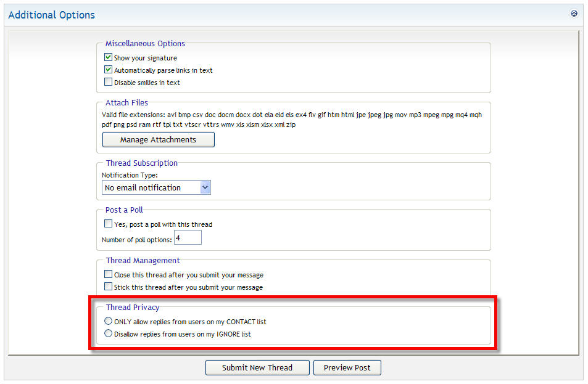Click the Preview Post button
The width and height of the screenshot is (588, 384).
[347, 367]
